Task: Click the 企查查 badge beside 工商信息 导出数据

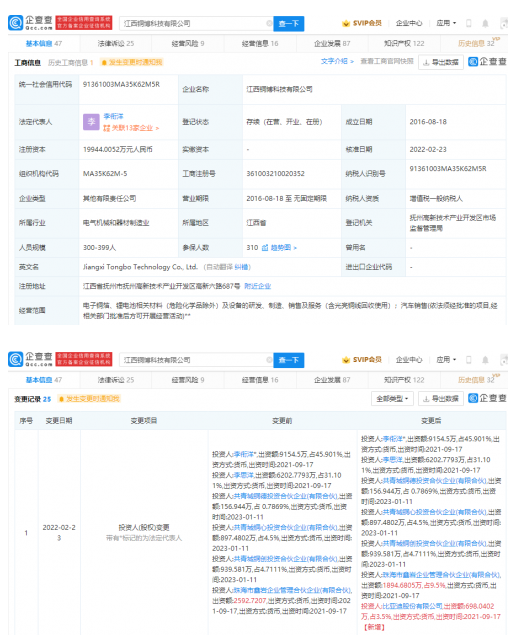Action: [487, 62]
